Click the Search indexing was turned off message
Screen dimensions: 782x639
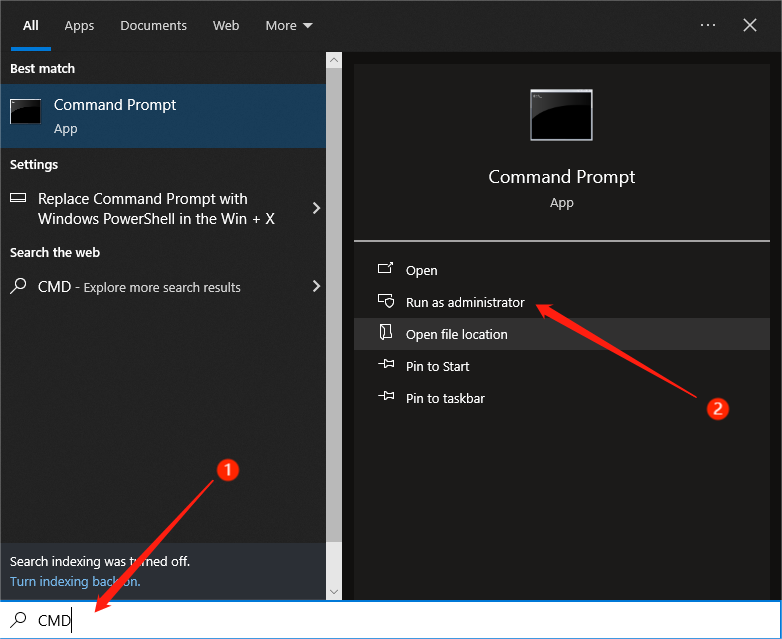(x=100, y=561)
